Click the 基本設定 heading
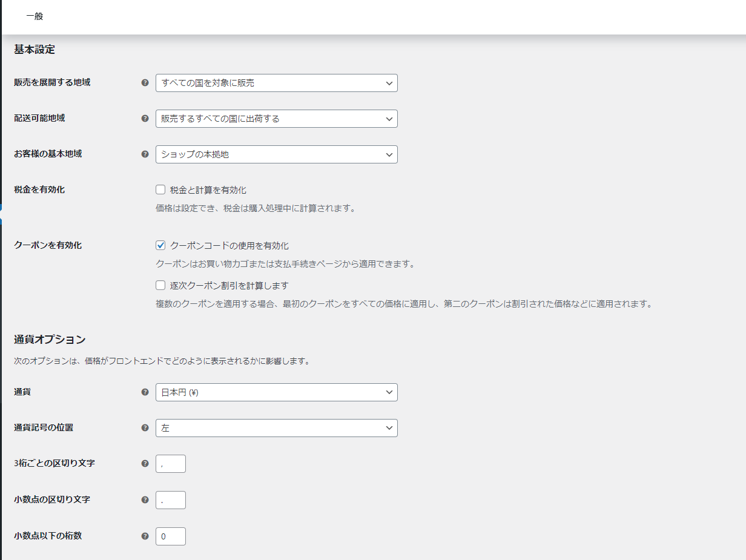The width and height of the screenshot is (746, 560). (35, 50)
